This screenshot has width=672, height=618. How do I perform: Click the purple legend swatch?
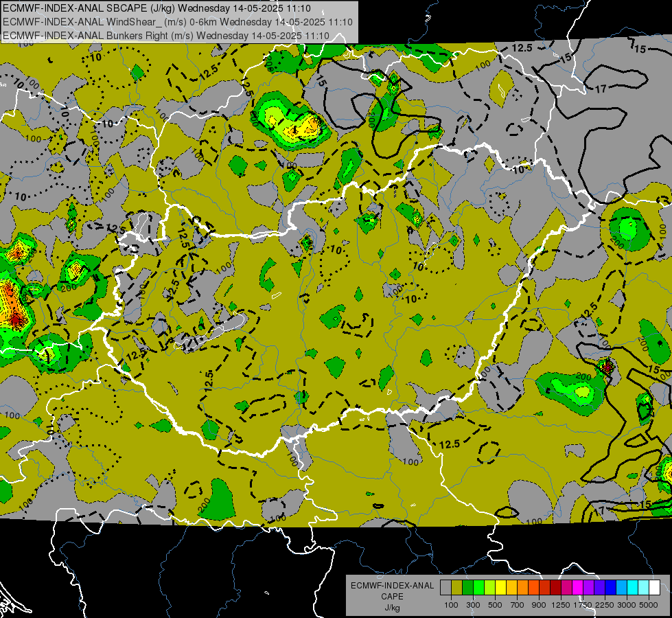click(589, 587)
